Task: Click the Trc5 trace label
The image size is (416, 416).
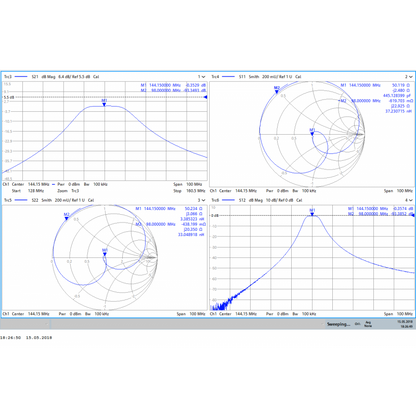Action: tap(8, 200)
